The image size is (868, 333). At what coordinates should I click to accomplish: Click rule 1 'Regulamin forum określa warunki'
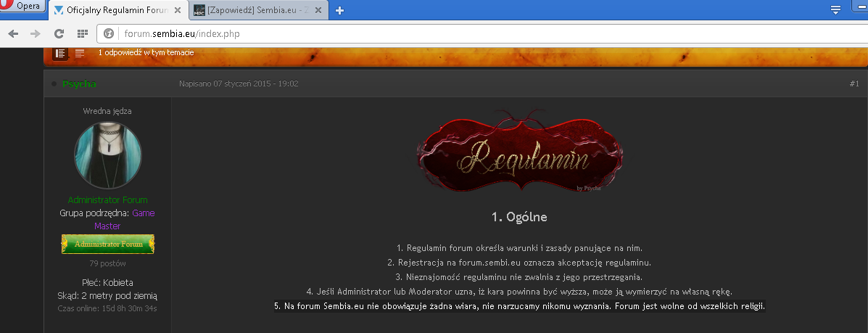pyautogui.click(x=519, y=248)
